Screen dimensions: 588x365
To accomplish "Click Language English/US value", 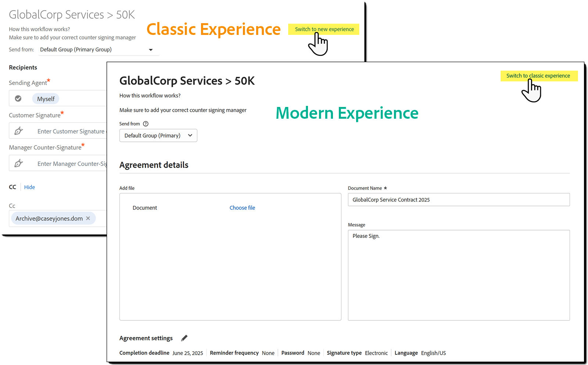I will coord(433,353).
